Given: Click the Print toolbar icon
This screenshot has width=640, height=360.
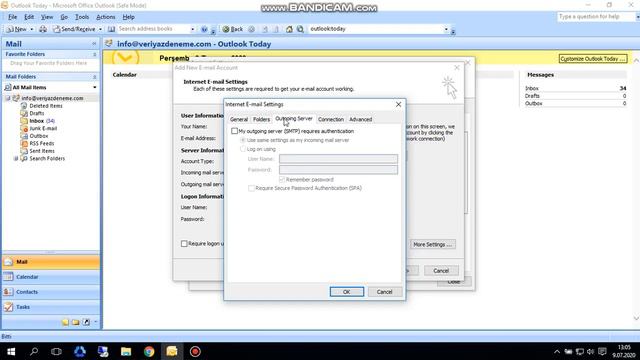Looking at the screenshot, I should 43,29.
